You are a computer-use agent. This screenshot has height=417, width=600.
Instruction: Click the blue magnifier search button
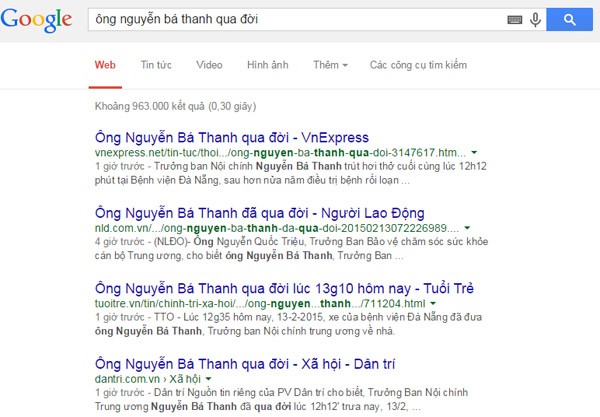(x=569, y=20)
